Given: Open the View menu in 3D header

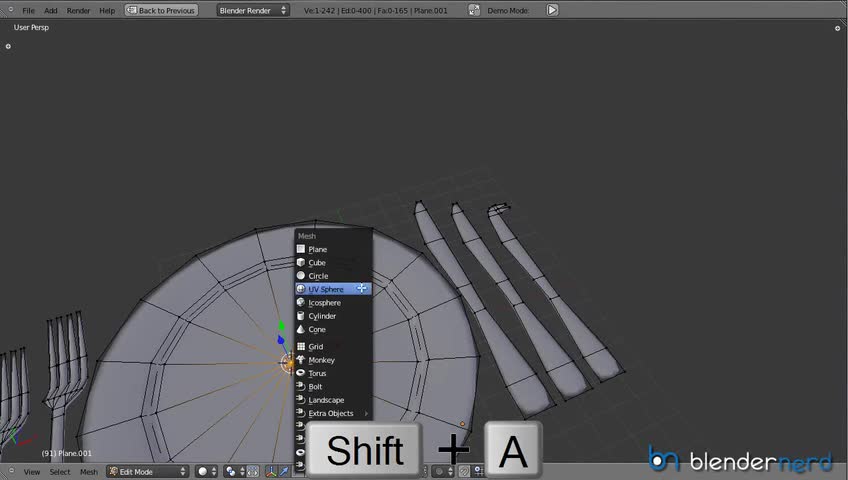Looking at the screenshot, I should 32,472.
